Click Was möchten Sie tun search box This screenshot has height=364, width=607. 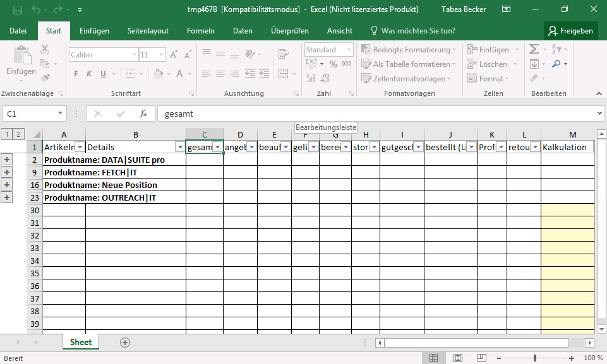(x=413, y=31)
